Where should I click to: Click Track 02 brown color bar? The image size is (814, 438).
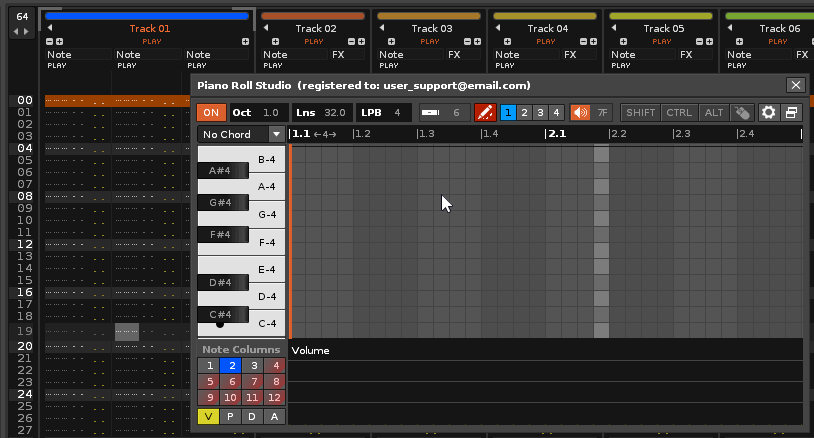[x=313, y=16]
